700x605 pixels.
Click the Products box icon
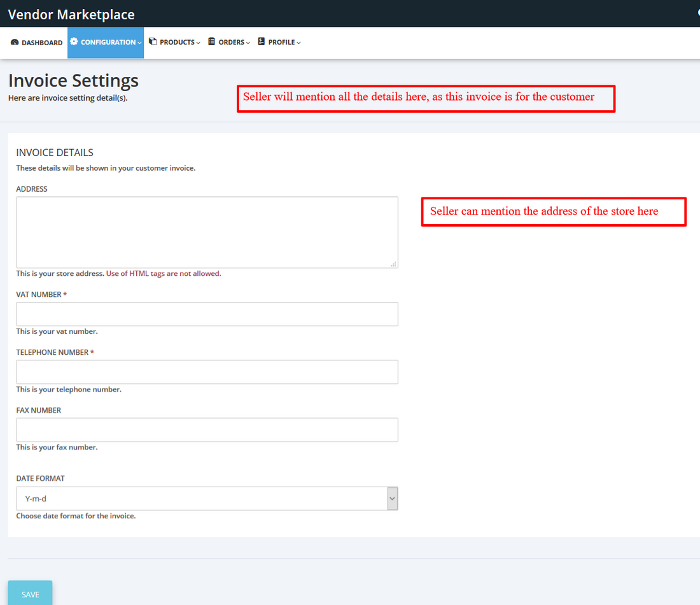click(153, 42)
